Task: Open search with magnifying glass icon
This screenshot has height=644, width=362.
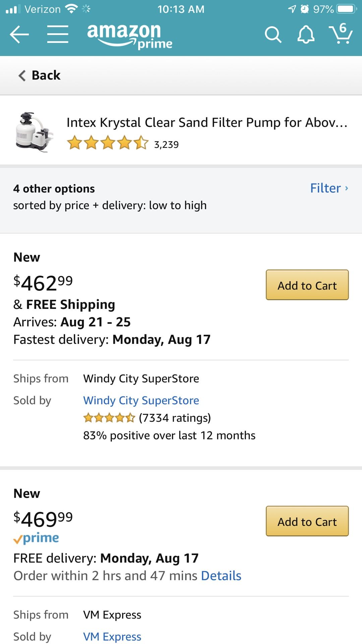Action: (x=273, y=35)
